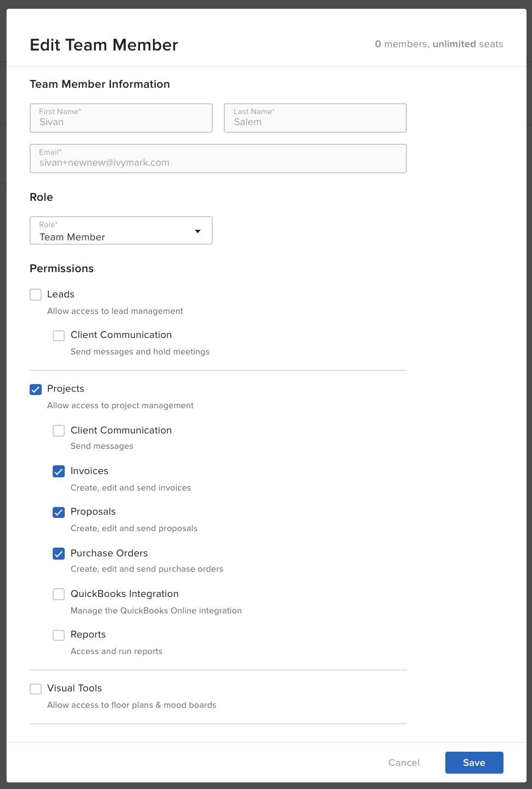
Task: Click the unlimited seats text
Action: (468, 44)
